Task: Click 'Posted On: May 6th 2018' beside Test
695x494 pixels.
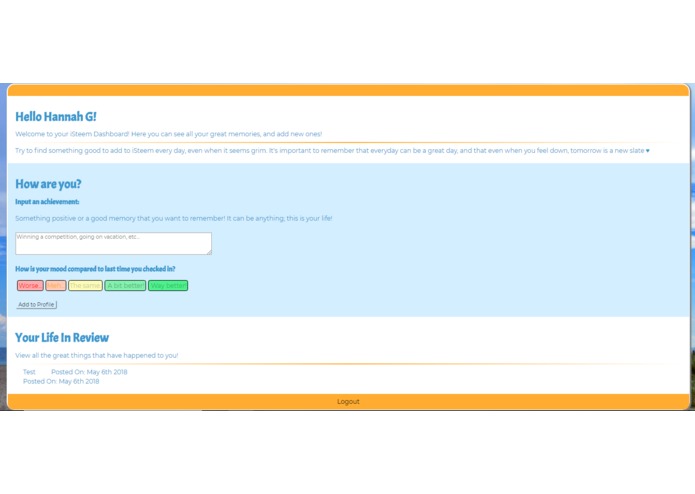Action: (89, 372)
